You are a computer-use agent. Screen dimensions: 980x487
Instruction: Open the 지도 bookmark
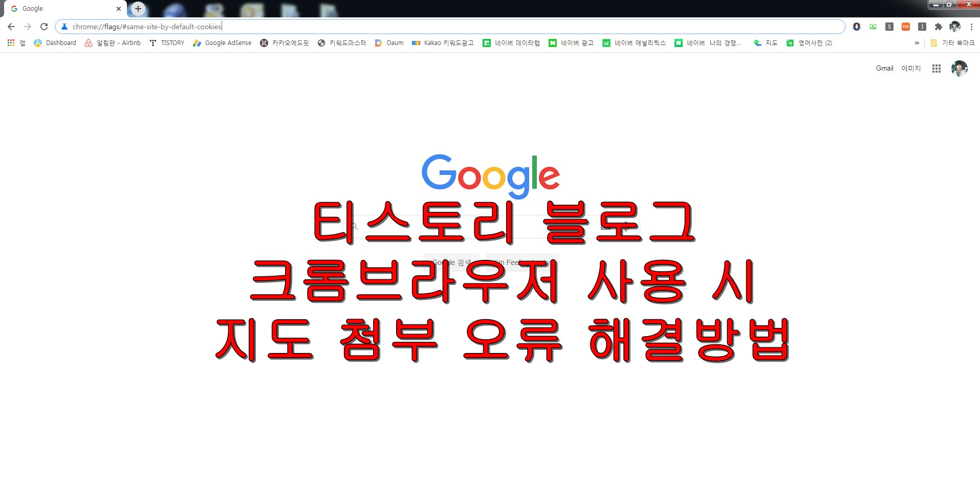point(766,43)
